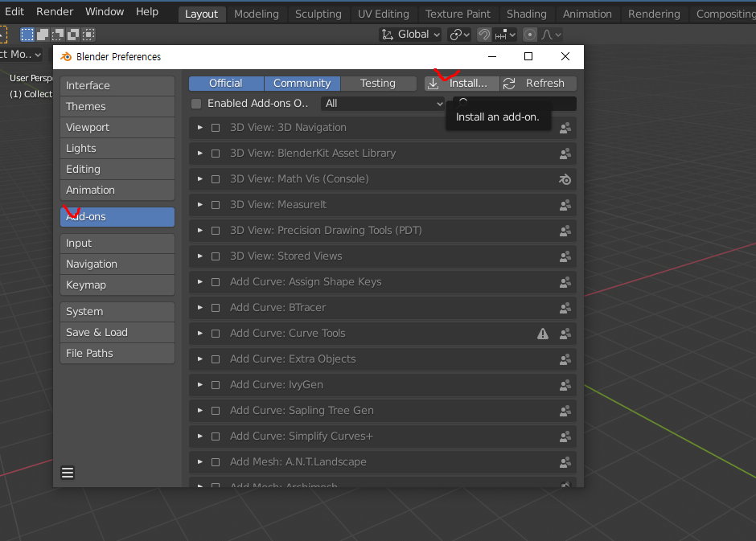Screen dimensions: 756x541
Task: Expand the Add Mesh: A.N.T.Landscape details
Action: [200, 462]
